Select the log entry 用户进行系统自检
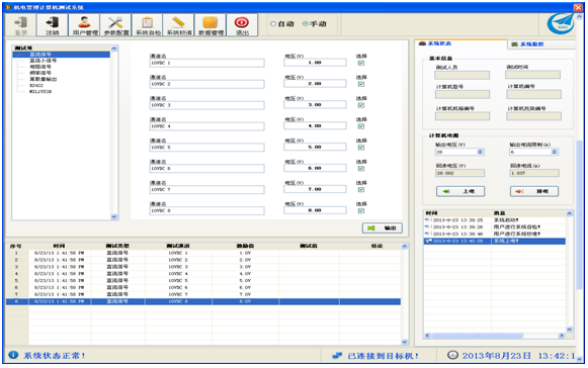This screenshot has height=368, width=588. 494,227
